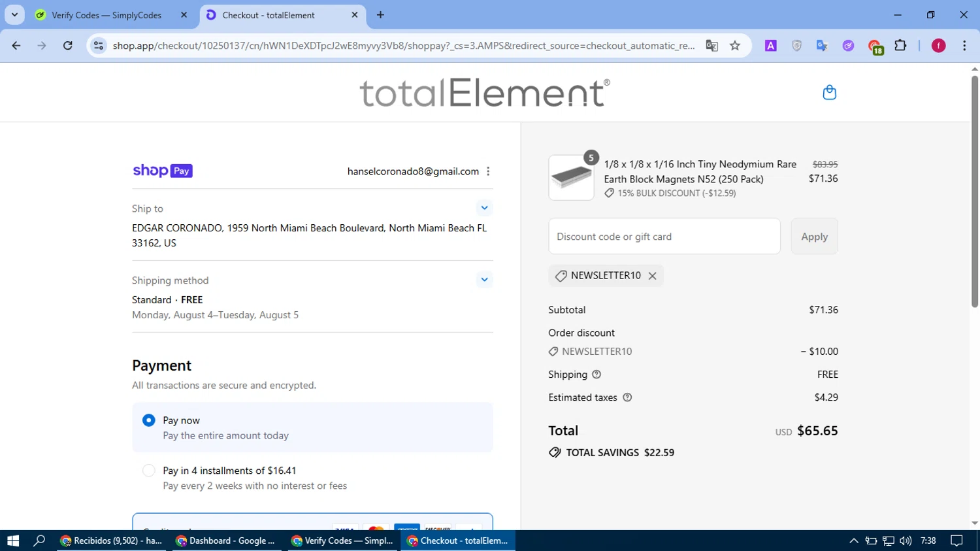Click the TOTAL SAVINGS $22.59 text
The width and height of the screenshot is (980, 551).
click(x=620, y=452)
